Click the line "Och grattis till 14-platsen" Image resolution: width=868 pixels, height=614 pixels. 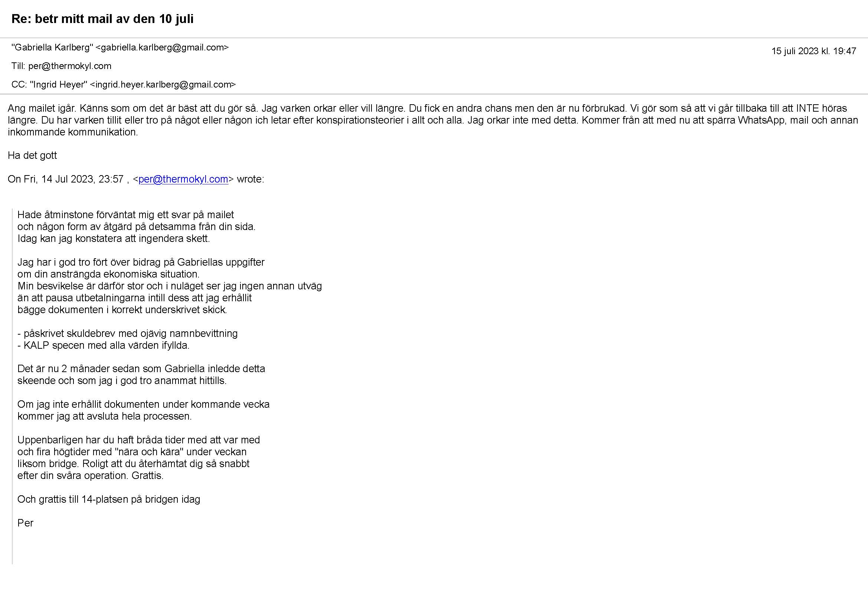[x=109, y=499]
